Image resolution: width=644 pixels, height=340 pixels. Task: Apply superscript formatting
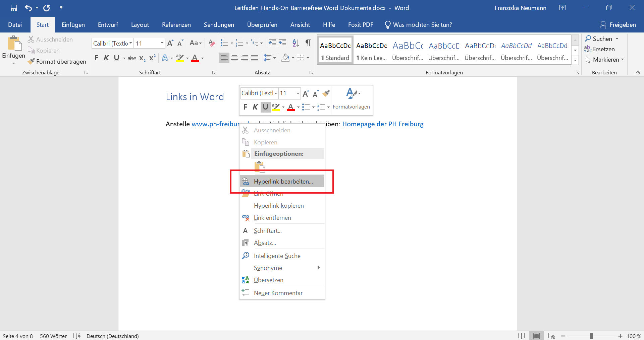click(152, 58)
